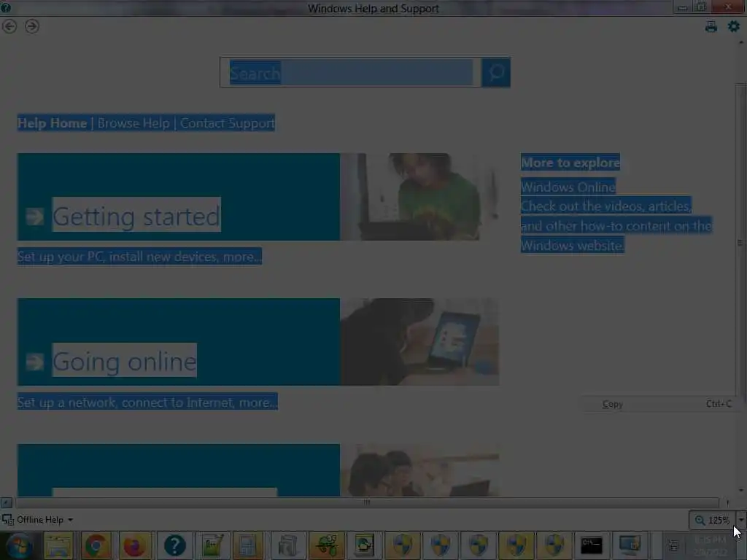747x560 pixels.
Task: Focus the Search text field
Action: click(351, 72)
